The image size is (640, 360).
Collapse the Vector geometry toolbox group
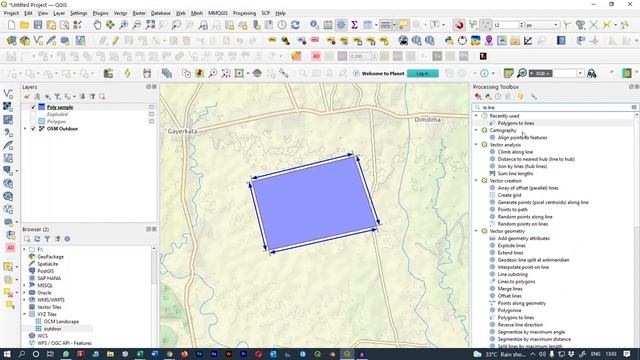[x=476, y=231]
